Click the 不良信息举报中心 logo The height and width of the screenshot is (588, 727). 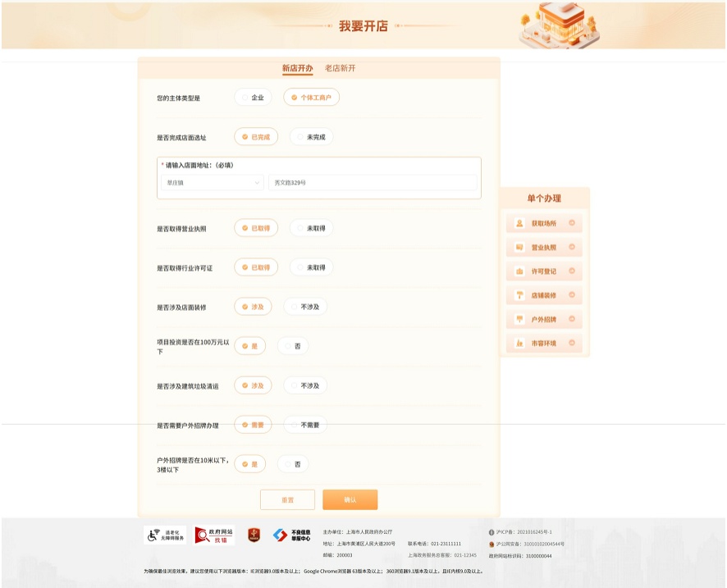click(x=291, y=536)
